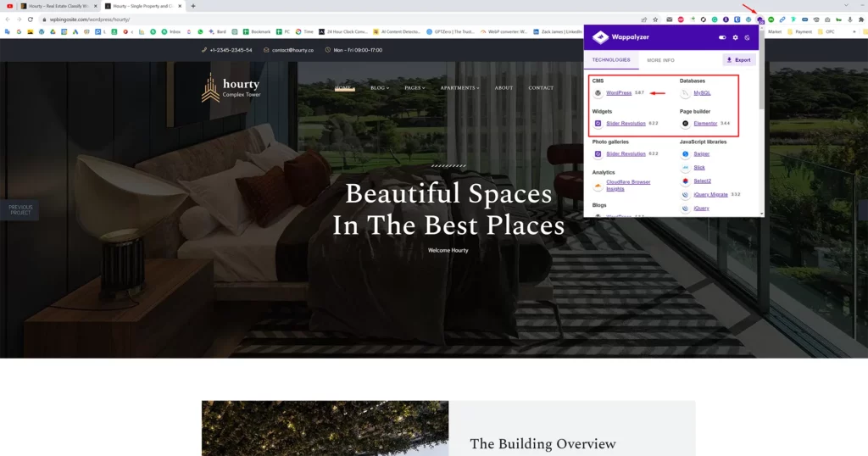Click the Slider Revolution icon under Widgets

tap(598, 124)
